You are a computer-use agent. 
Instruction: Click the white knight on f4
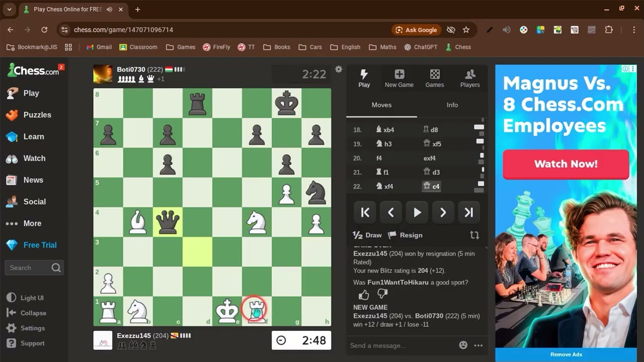(257, 222)
